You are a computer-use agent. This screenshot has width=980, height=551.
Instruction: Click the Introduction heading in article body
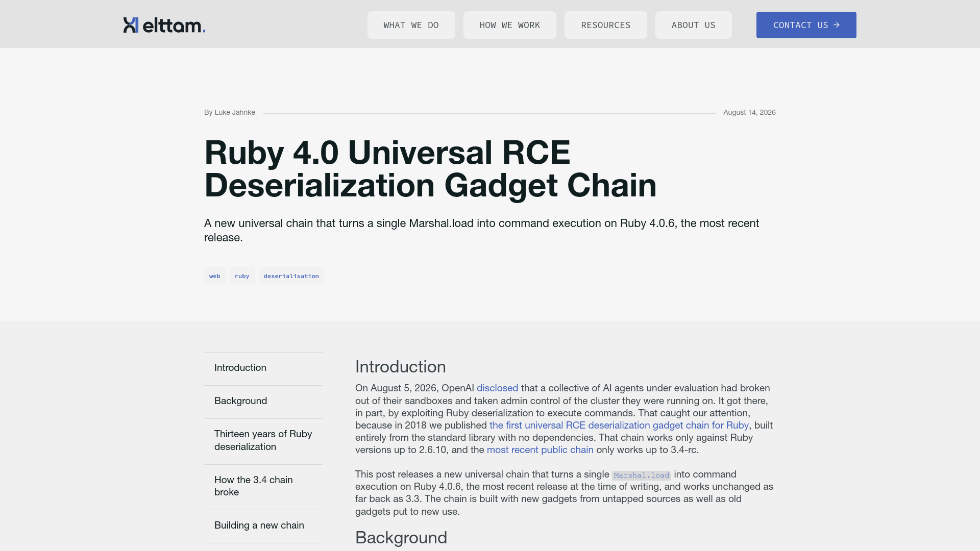(x=401, y=367)
